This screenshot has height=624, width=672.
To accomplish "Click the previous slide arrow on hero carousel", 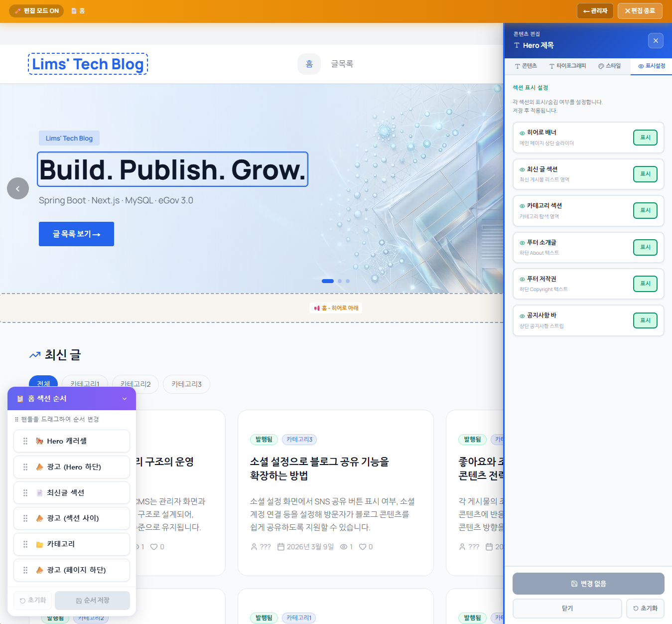I will [x=18, y=188].
